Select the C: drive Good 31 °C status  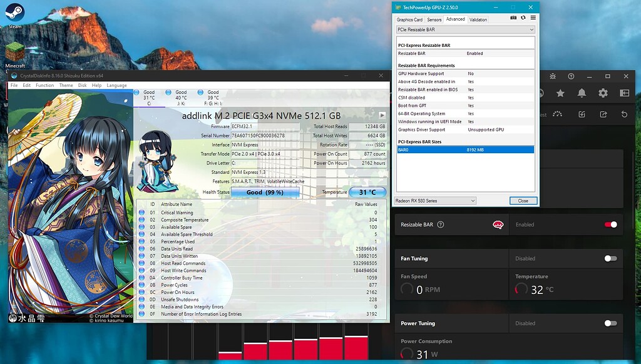149,98
